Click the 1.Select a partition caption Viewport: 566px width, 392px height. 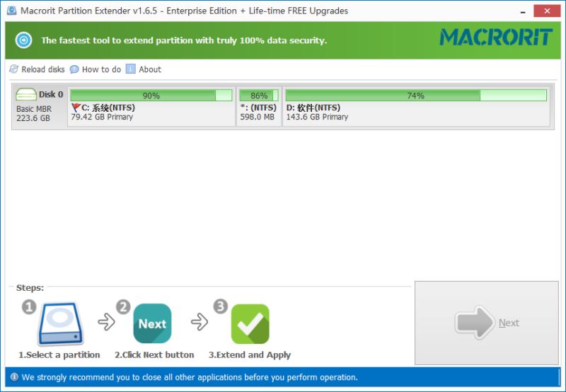coord(59,354)
